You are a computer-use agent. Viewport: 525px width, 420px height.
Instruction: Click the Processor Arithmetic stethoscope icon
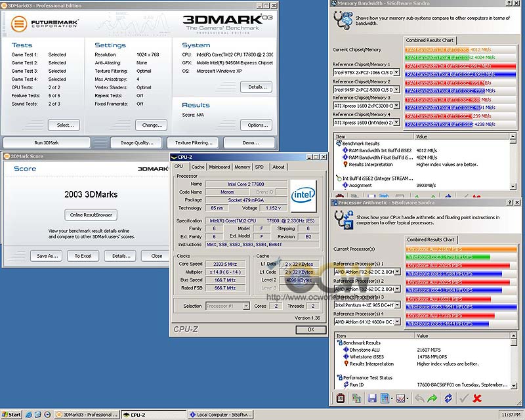coord(343,220)
